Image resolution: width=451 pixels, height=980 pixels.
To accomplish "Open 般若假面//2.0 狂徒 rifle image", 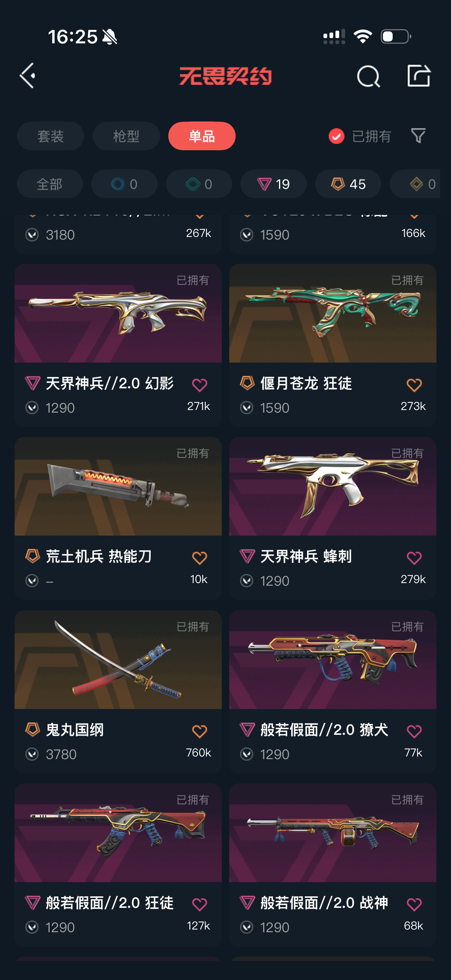I will coord(118,833).
